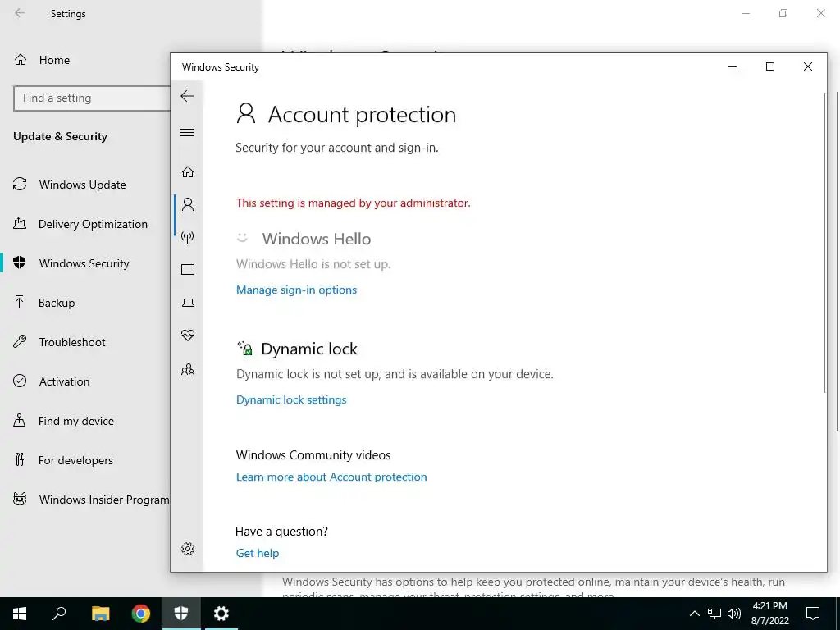Open the Windows Security Home sidebar icon

pyautogui.click(x=188, y=172)
